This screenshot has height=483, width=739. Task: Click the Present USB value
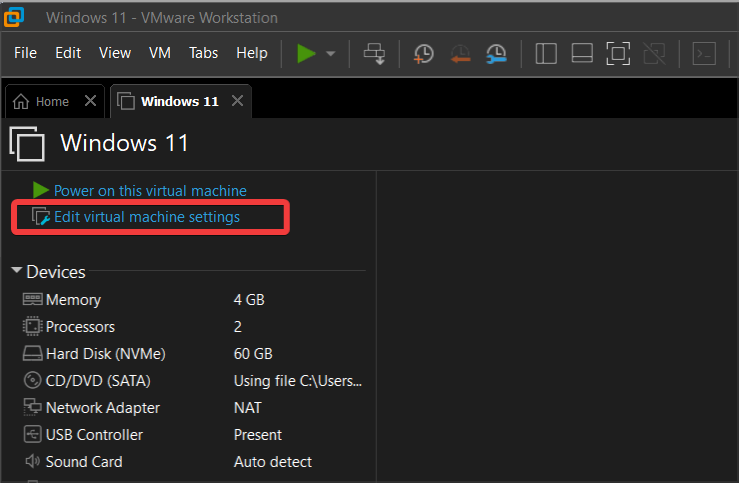pos(258,434)
